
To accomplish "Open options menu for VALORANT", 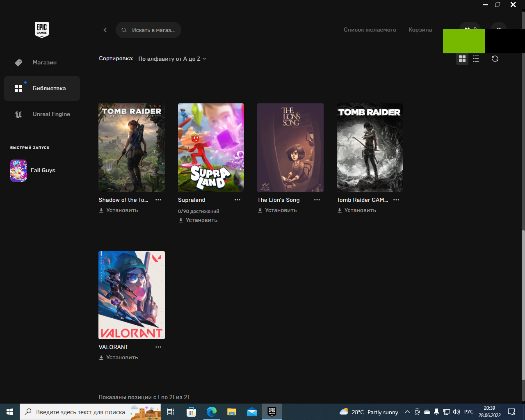I will tap(158, 347).
